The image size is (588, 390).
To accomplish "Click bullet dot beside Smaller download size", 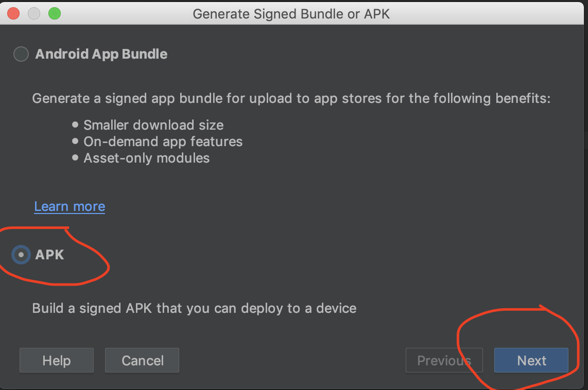I will pyautogui.click(x=75, y=125).
